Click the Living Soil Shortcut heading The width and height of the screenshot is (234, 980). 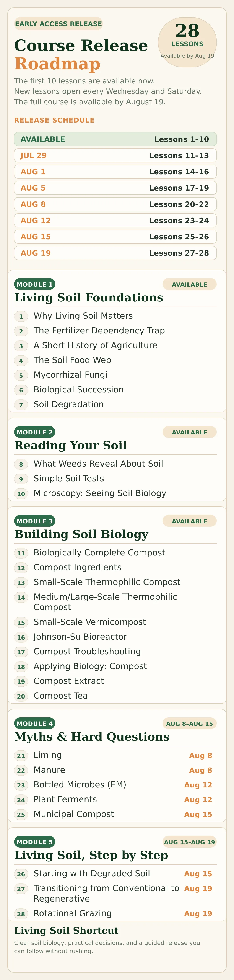pos(67,931)
